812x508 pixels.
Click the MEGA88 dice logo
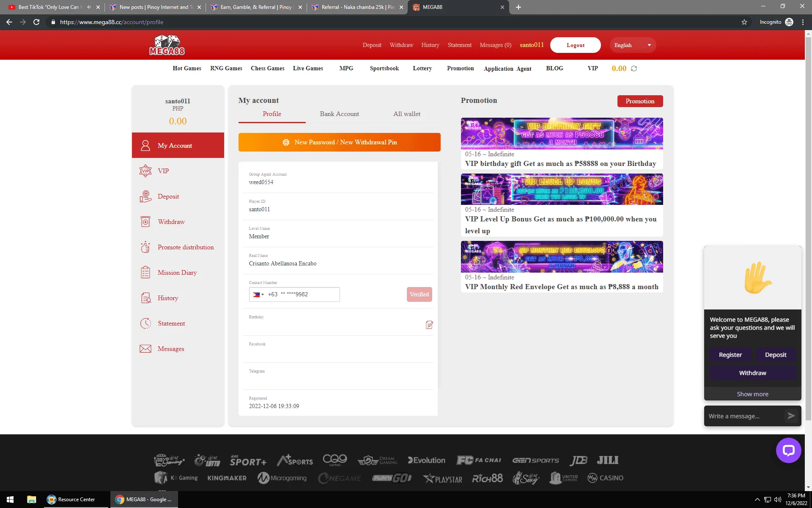pyautogui.click(x=167, y=45)
